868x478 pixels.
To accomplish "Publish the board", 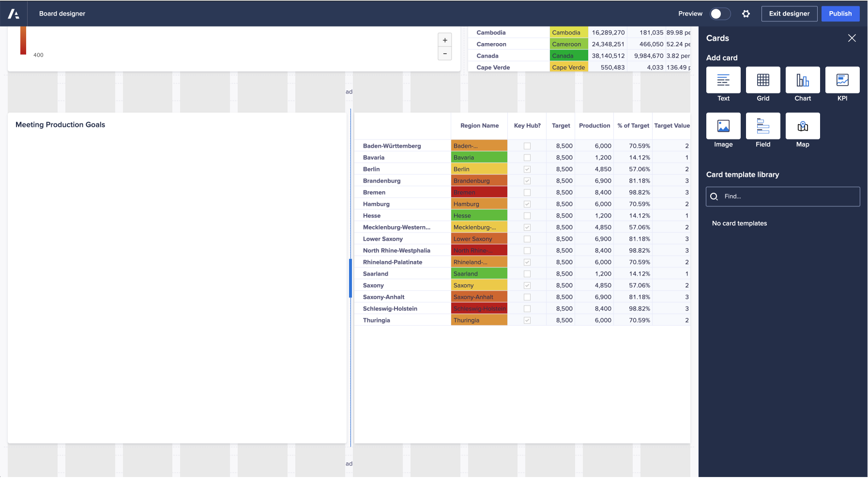I will click(840, 14).
